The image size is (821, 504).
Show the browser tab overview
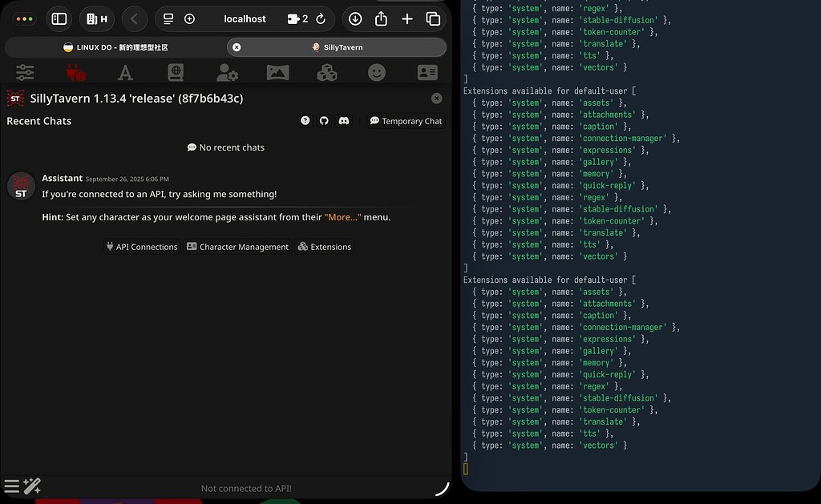click(433, 19)
